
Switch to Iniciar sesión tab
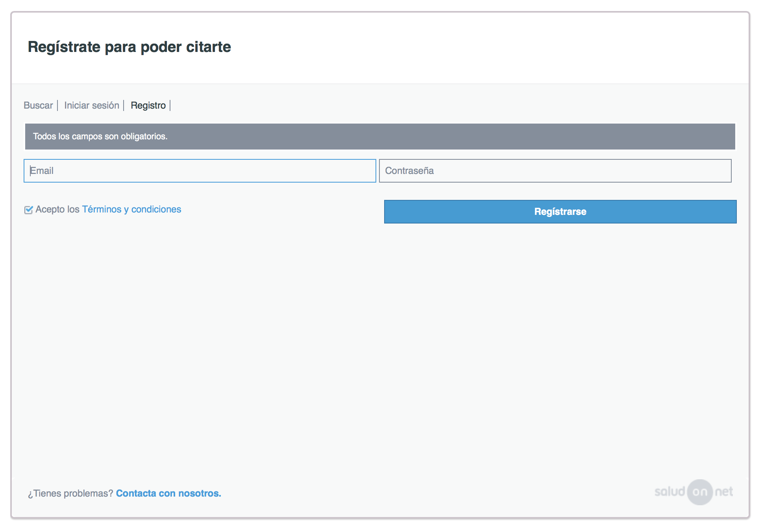92,105
